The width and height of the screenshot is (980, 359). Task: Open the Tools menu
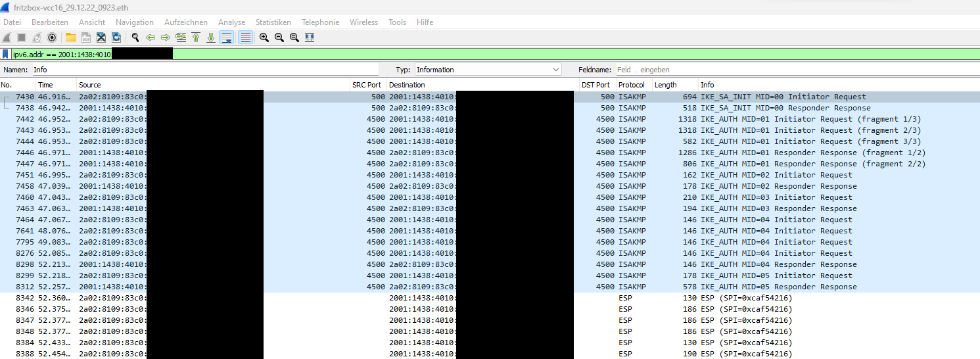pyautogui.click(x=397, y=22)
